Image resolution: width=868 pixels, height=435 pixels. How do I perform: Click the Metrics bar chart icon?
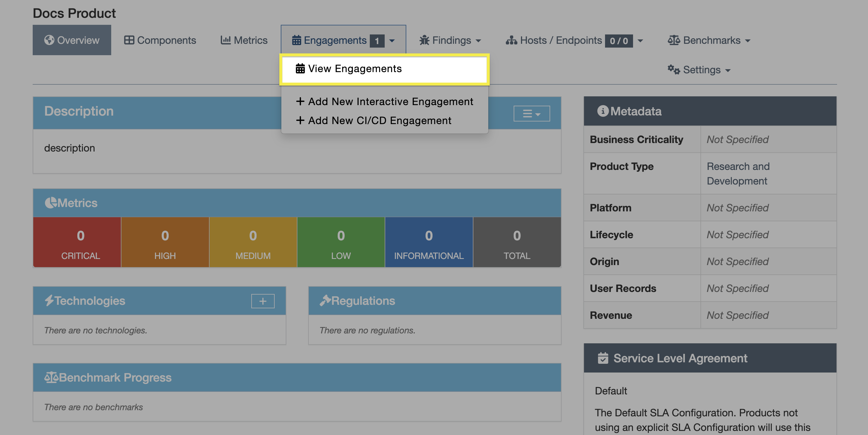pyautogui.click(x=225, y=40)
